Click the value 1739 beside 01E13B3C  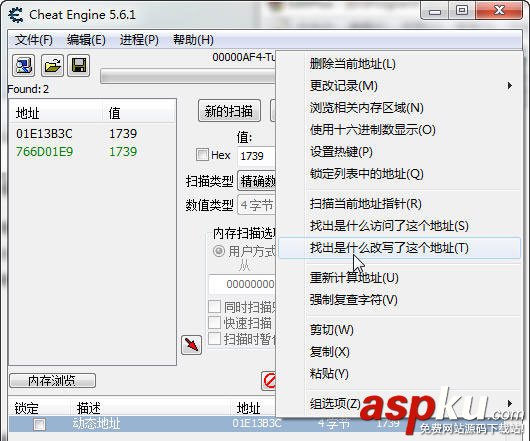(x=123, y=134)
